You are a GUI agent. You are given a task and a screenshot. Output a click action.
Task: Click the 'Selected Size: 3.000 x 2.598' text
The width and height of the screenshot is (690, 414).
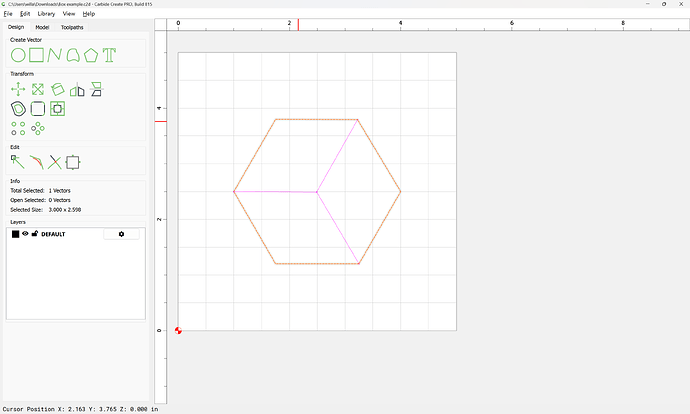click(46, 210)
